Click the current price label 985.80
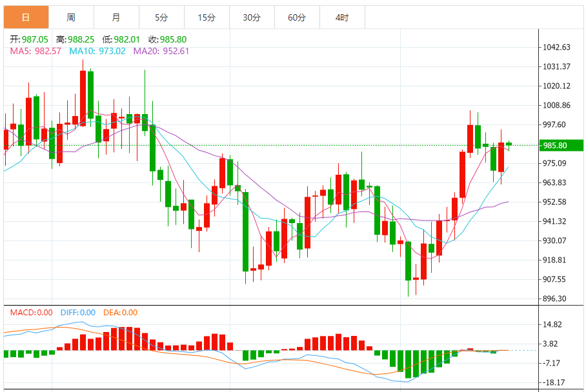Viewport: 586px width, 392px height. [x=561, y=145]
